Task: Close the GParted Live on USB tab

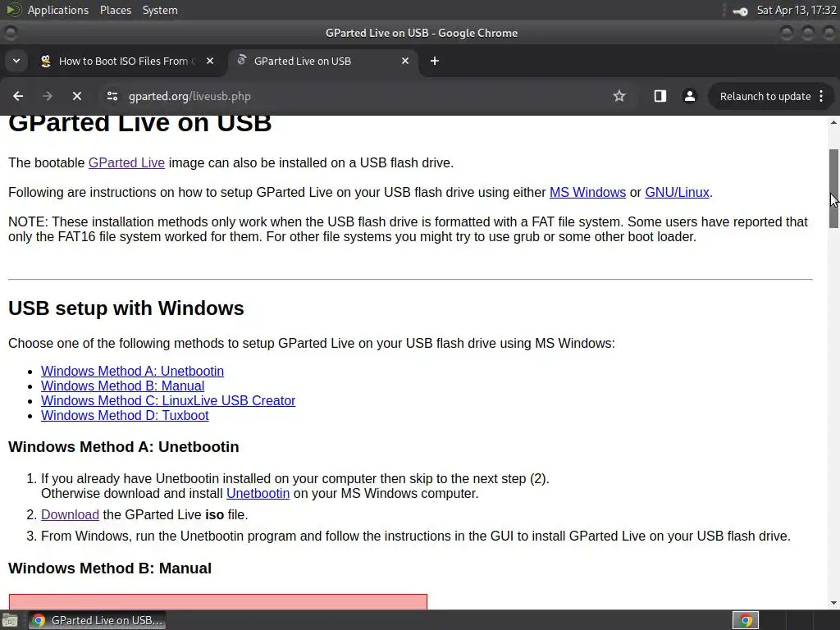Action: click(x=405, y=61)
